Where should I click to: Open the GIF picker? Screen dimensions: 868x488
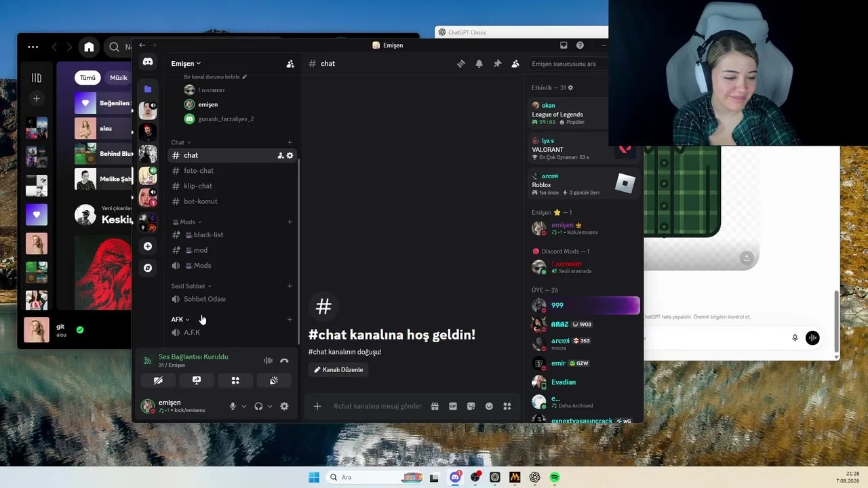pyautogui.click(x=453, y=406)
